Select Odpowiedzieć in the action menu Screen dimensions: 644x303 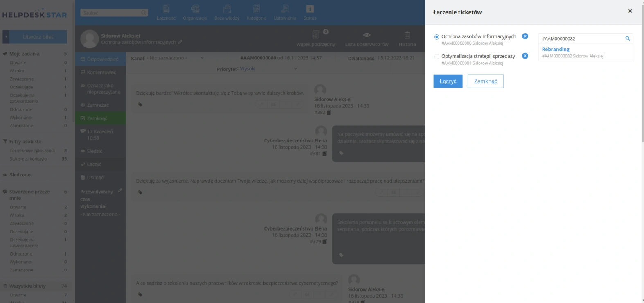[101, 59]
